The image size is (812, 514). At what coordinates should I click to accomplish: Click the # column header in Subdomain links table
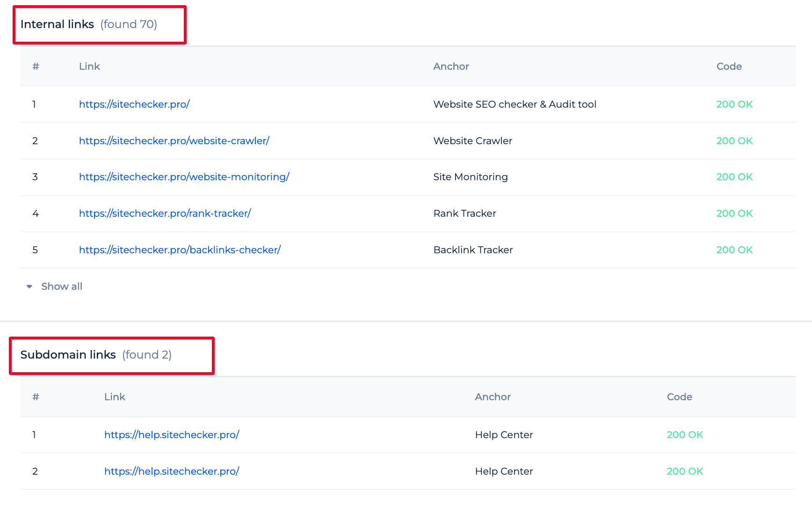click(x=36, y=397)
